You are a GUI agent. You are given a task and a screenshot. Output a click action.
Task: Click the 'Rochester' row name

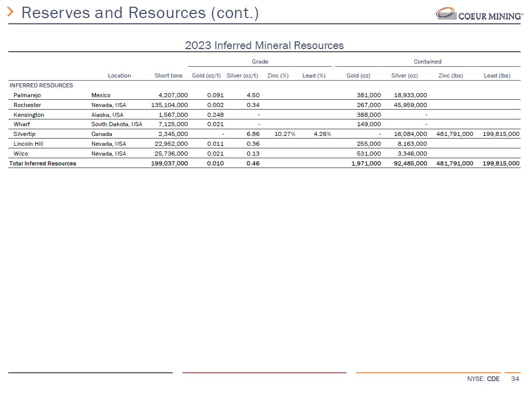click(x=27, y=105)
